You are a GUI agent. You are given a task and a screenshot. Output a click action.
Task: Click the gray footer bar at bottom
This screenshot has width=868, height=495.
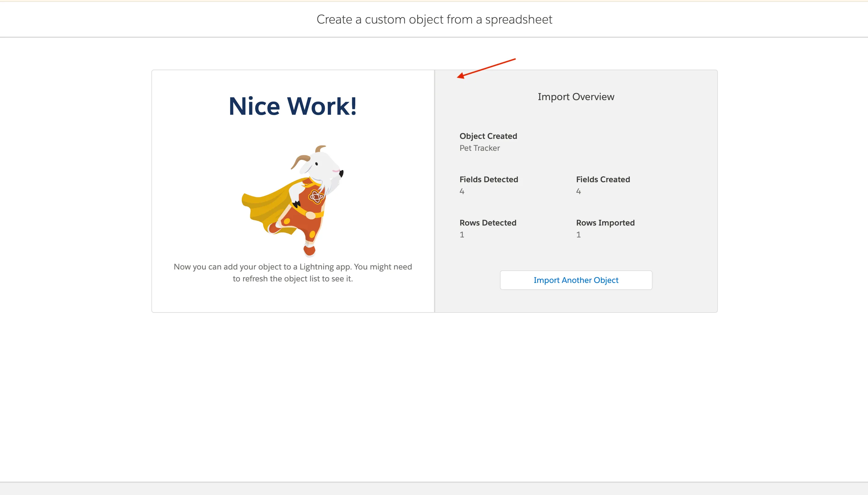click(434, 489)
